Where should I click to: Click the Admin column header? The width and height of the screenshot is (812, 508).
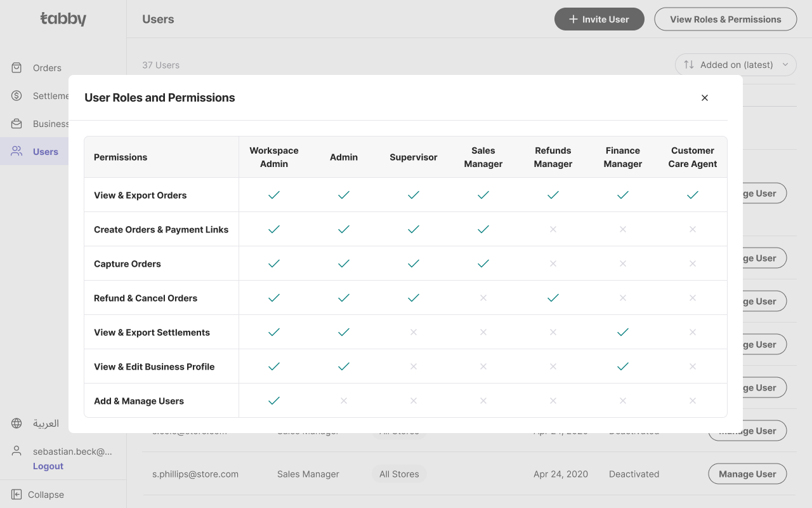coord(344,157)
